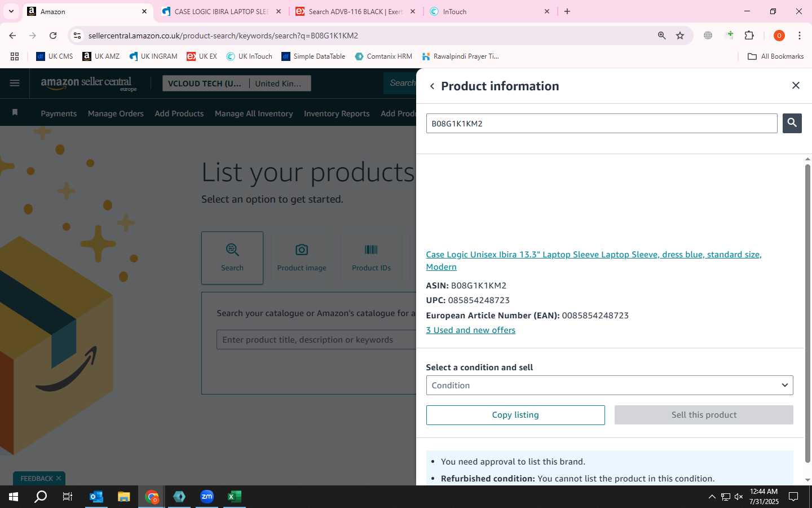Select the Product image option card
Image resolution: width=812 pixels, height=508 pixels.
pyautogui.click(x=302, y=257)
